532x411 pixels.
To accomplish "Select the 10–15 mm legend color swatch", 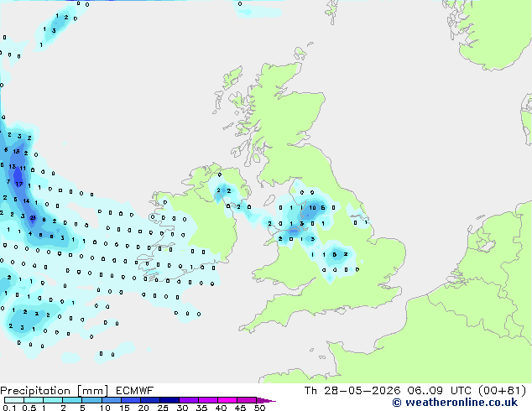I will (112, 400).
